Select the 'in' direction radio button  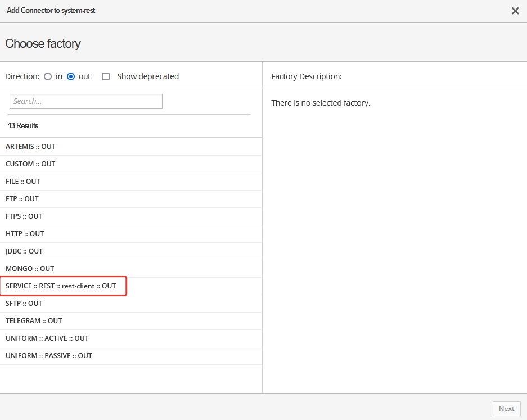[48, 76]
